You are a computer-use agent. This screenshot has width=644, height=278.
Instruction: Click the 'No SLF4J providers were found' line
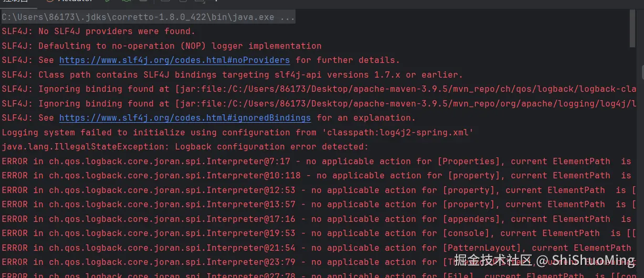[x=99, y=31]
